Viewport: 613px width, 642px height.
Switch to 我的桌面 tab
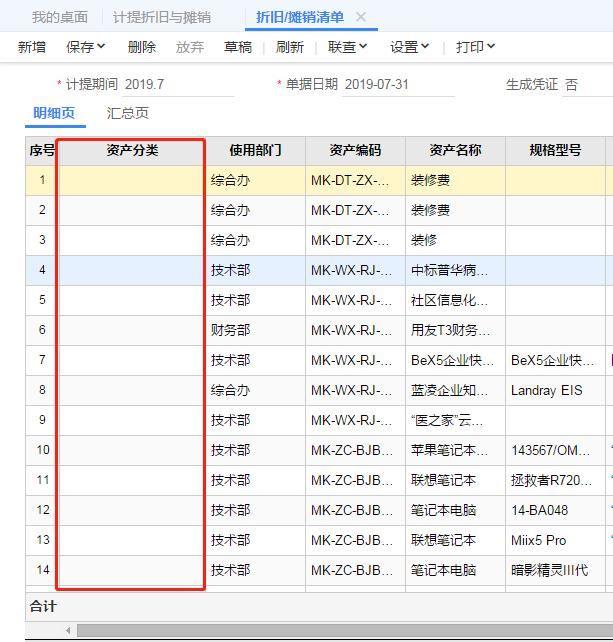60,17
